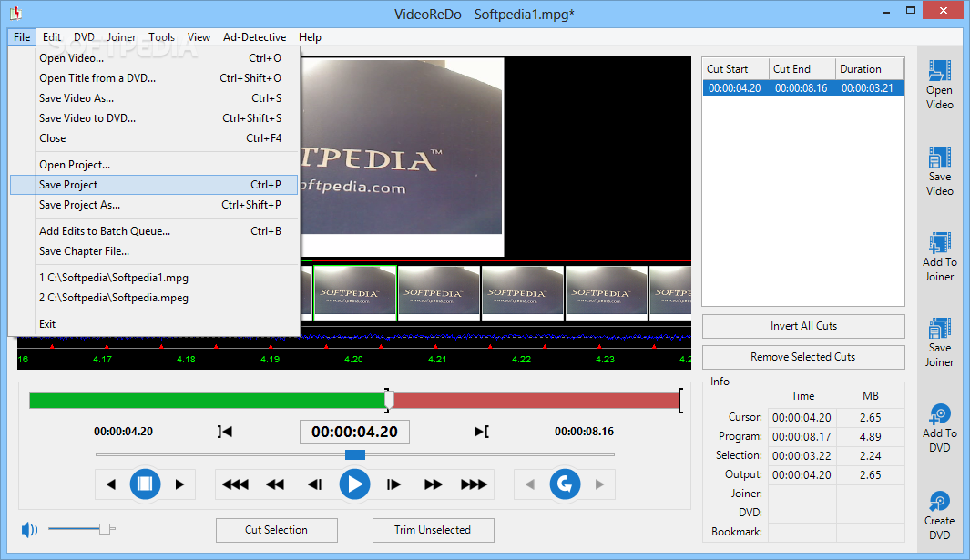970x560 pixels.
Task: Click the Add To Joiner icon
Action: tap(939, 243)
